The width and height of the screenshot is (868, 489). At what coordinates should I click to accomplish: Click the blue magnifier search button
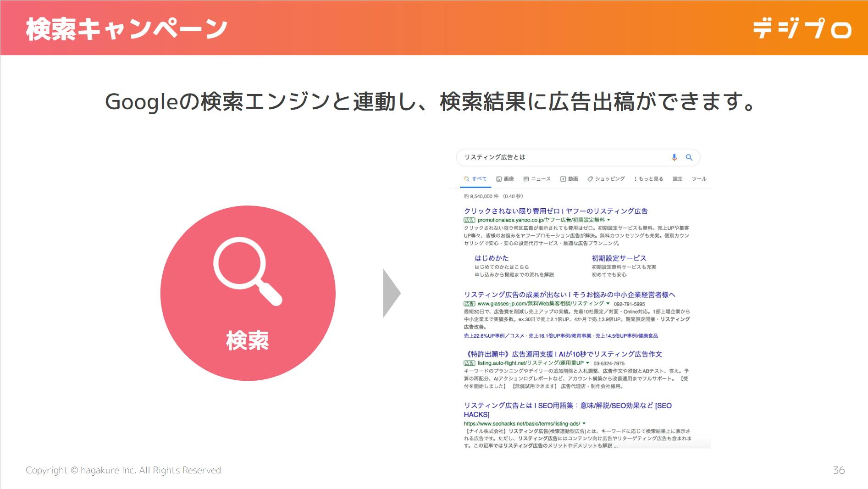point(689,157)
